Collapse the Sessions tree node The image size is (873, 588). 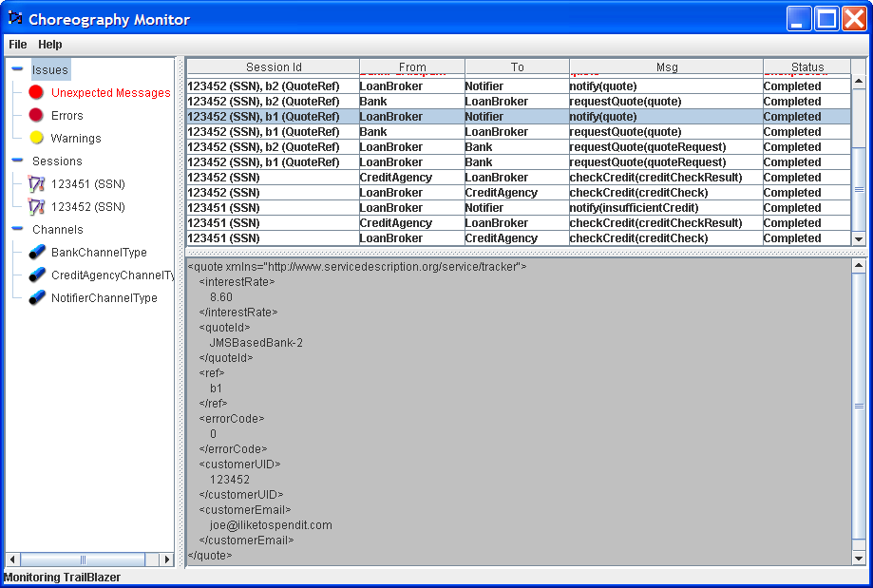[17, 161]
